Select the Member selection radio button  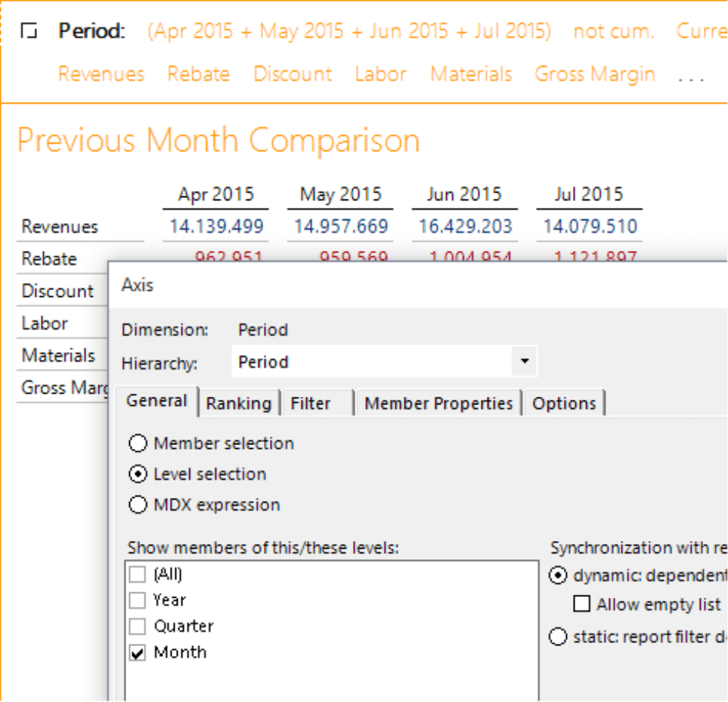[x=138, y=444]
